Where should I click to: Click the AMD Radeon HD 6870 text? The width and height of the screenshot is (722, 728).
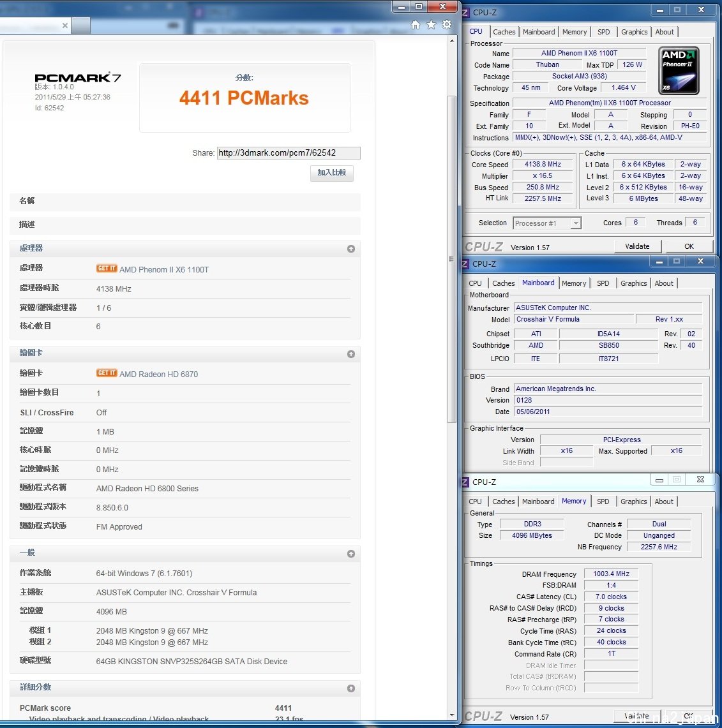158,375
